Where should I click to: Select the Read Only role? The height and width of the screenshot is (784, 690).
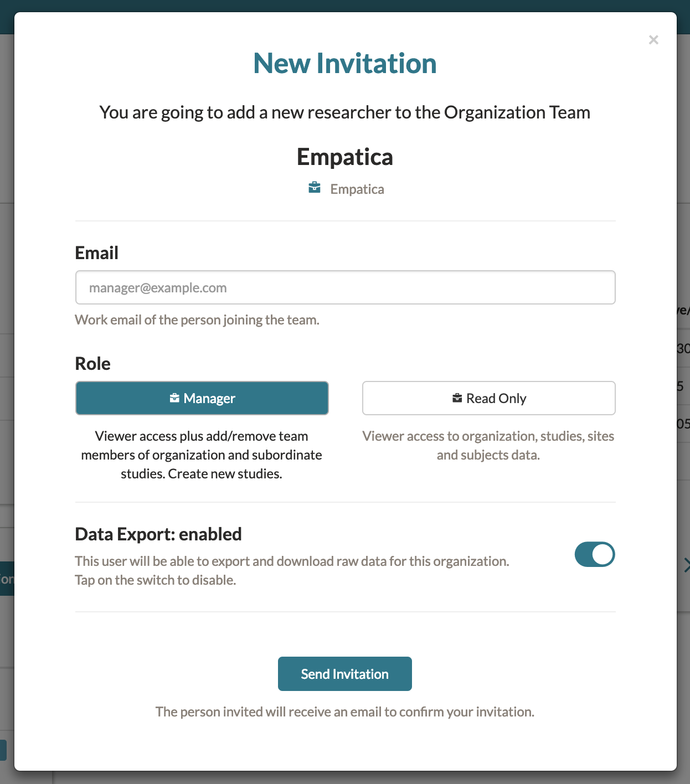click(489, 398)
